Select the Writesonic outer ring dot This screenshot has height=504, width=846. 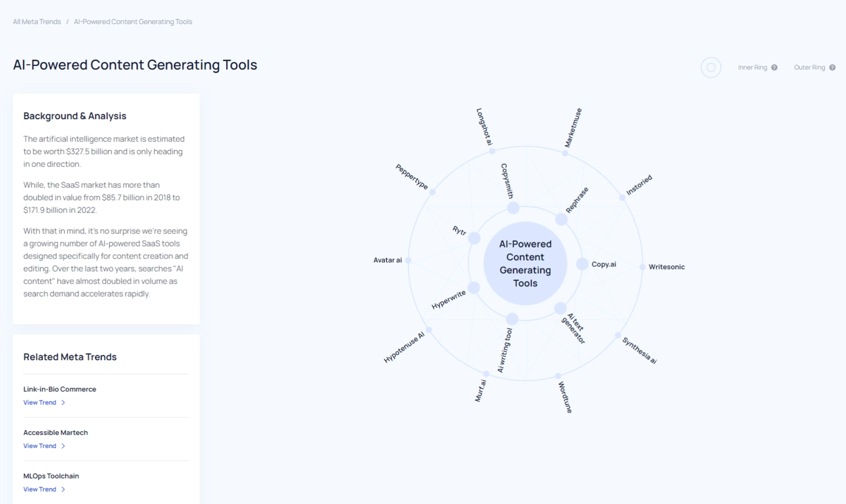point(642,267)
